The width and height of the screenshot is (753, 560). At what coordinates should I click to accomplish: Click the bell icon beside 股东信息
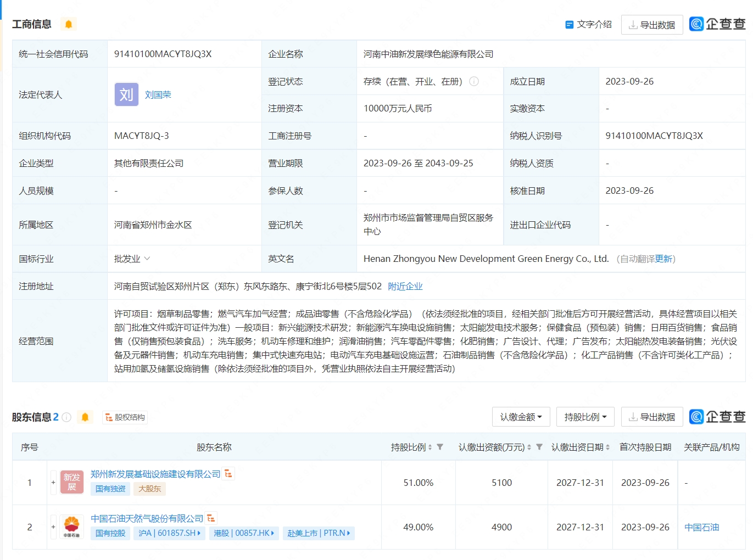pyautogui.click(x=85, y=417)
